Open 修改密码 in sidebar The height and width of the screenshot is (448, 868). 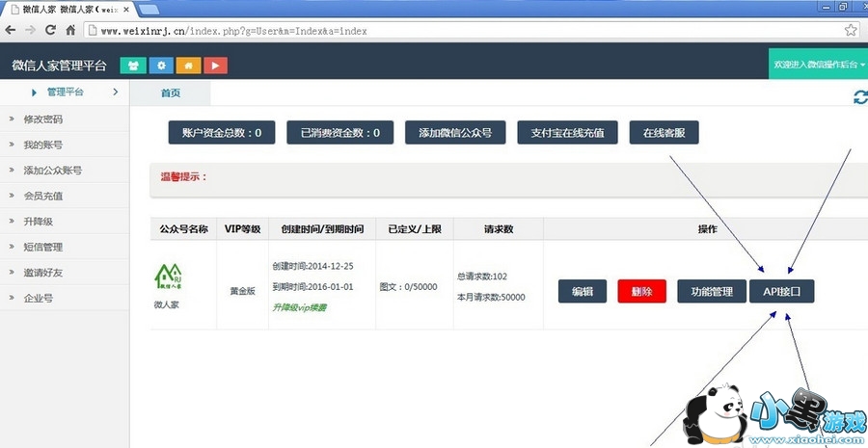[x=65, y=119]
